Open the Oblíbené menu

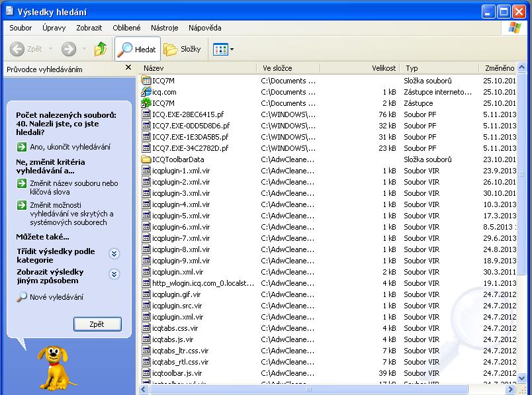126,28
